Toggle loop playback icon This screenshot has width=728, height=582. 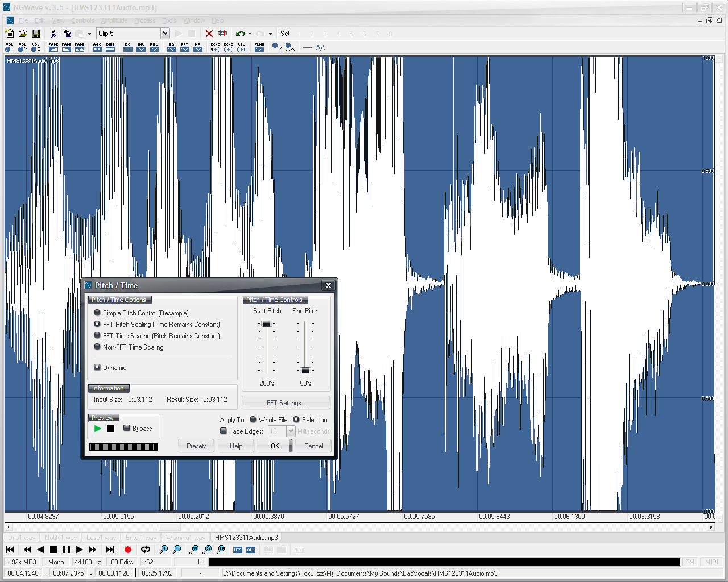[146, 550]
